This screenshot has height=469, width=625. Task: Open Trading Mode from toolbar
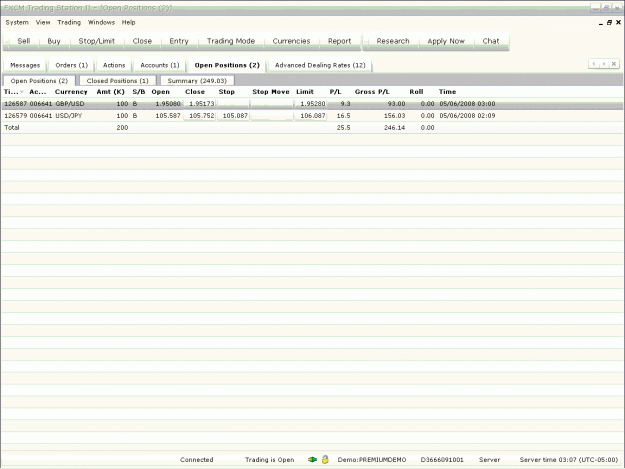coord(231,41)
